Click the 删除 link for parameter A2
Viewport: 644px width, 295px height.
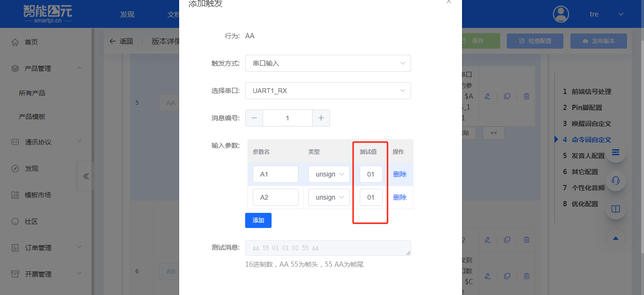click(x=399, y=197)
